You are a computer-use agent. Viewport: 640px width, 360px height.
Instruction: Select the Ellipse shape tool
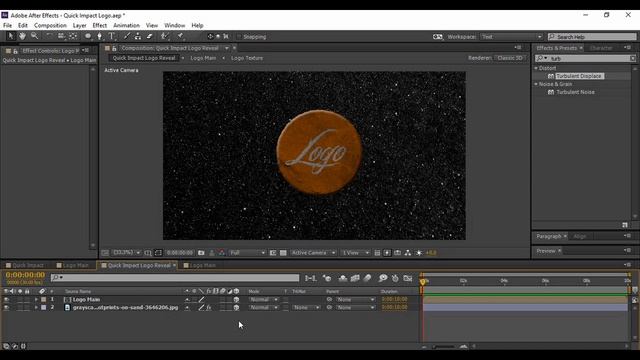click(x=88, y=36)
